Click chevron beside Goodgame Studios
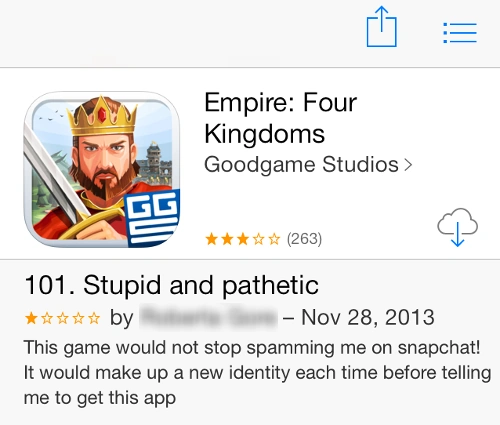This screenshot has width=500, height=425. (x=408, y=165)
